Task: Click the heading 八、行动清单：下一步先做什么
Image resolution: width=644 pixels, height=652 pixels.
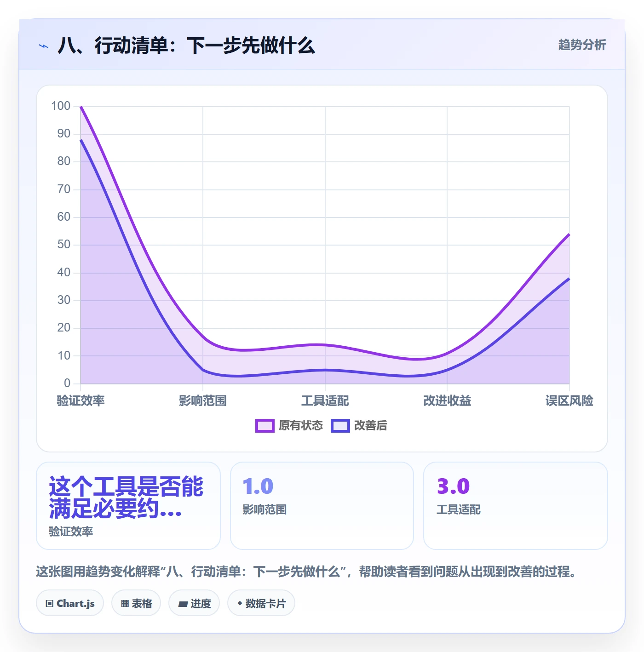Action: tap(186, 46)
